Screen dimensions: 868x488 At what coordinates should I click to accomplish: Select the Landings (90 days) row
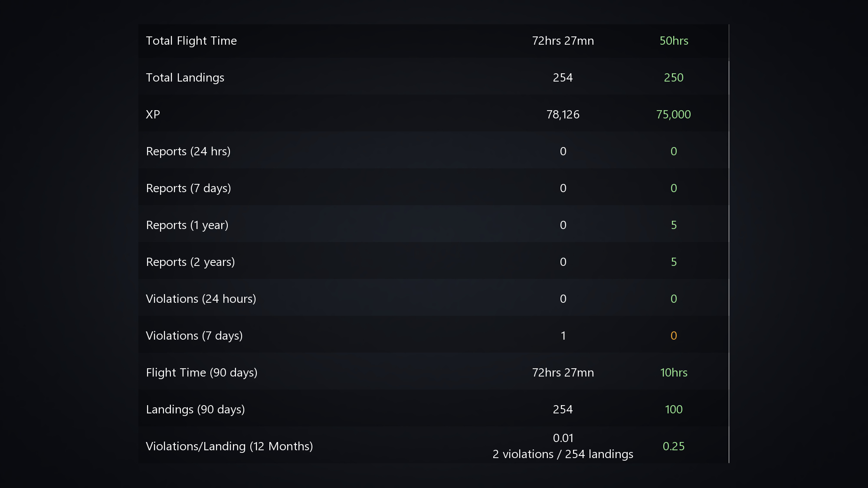(433, 409)
